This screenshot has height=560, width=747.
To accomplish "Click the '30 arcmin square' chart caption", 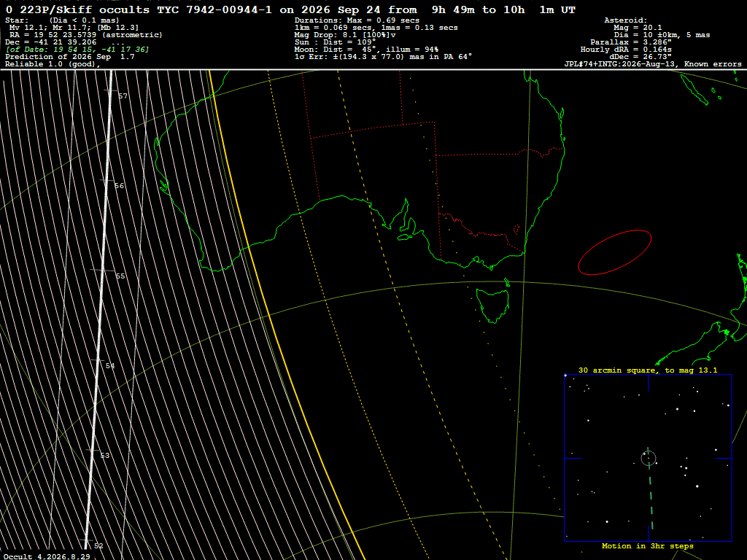I will 648,370.
